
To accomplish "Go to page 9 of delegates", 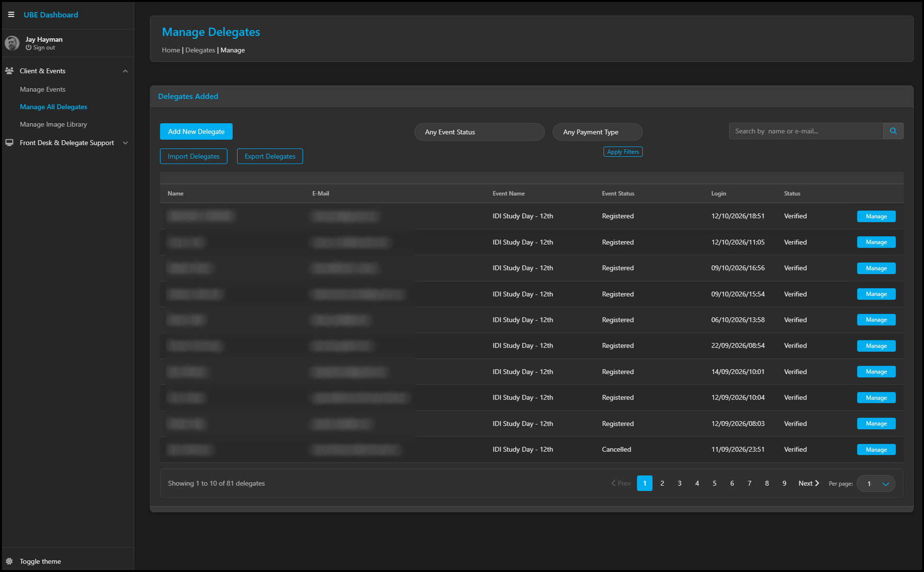I will tap(784, 483).
